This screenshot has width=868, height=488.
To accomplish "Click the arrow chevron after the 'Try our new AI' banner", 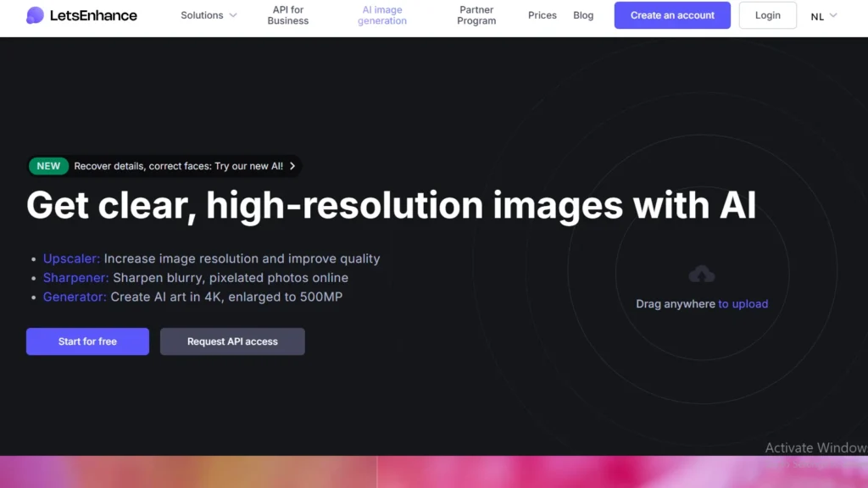I will (x=292, y=166).
